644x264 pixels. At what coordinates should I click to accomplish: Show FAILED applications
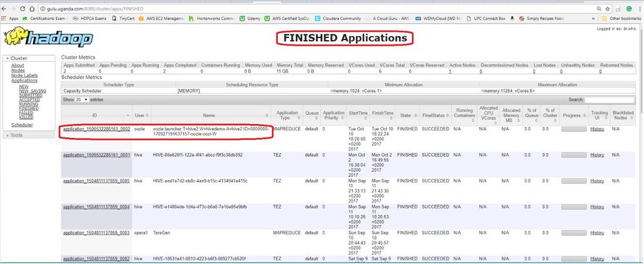(26, 113)
